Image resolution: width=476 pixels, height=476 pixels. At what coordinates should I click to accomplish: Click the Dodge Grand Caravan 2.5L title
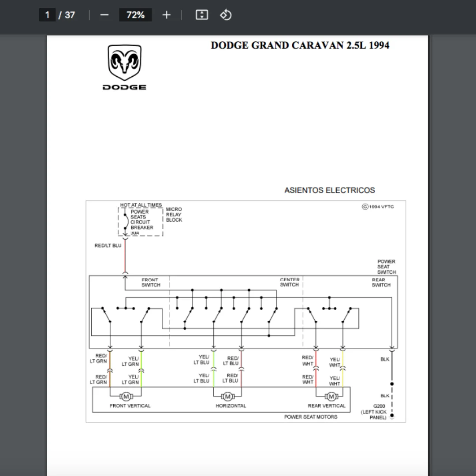[300, 45]
